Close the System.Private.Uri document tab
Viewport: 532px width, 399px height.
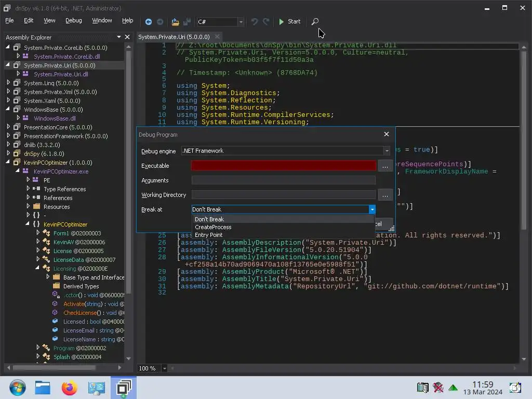tap(217, 36)
